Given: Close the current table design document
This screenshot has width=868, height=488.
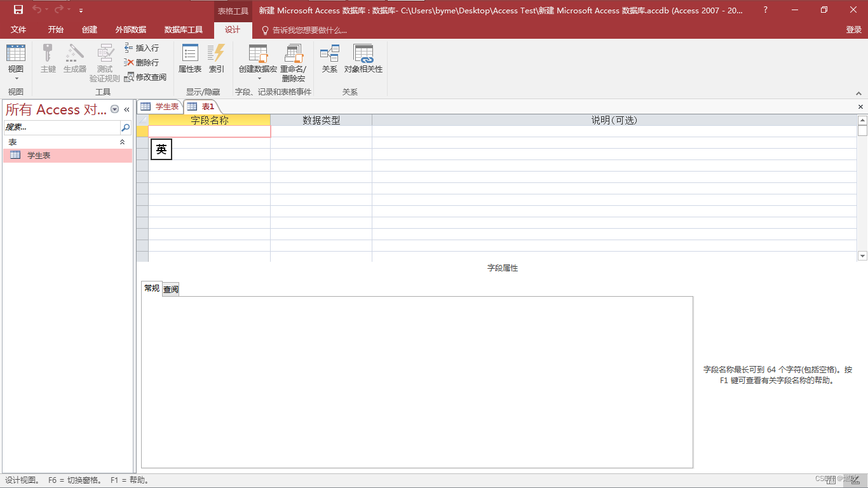Looking at the screenshot, I should (861, 107).
